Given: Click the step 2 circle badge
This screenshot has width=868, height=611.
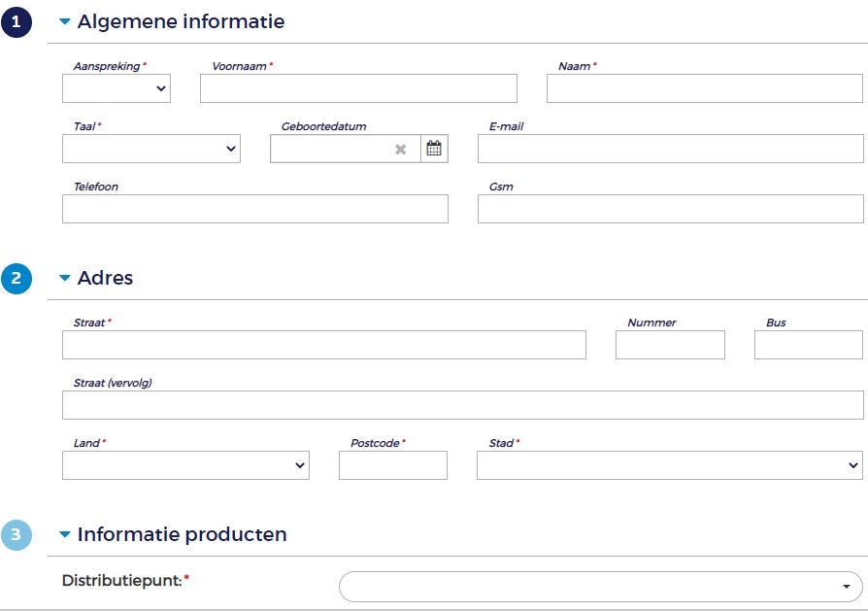Looking at the screenshot, I should 17,279.
